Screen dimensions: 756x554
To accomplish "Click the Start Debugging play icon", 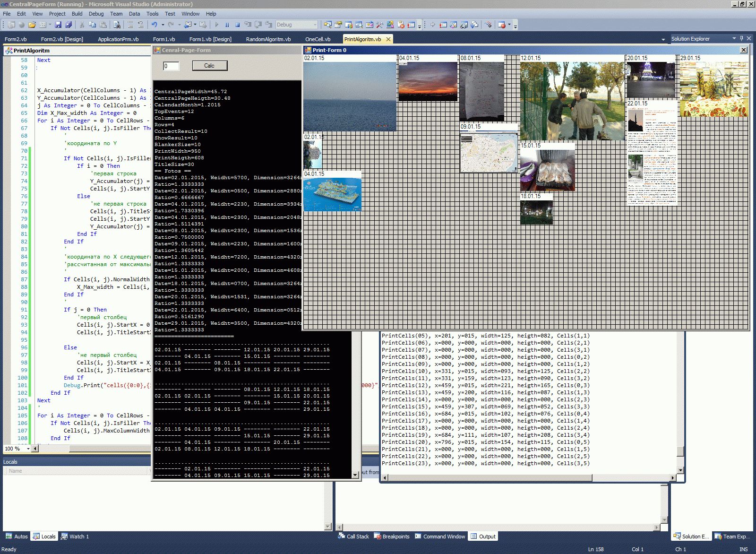I will click(x=216, y=25).
